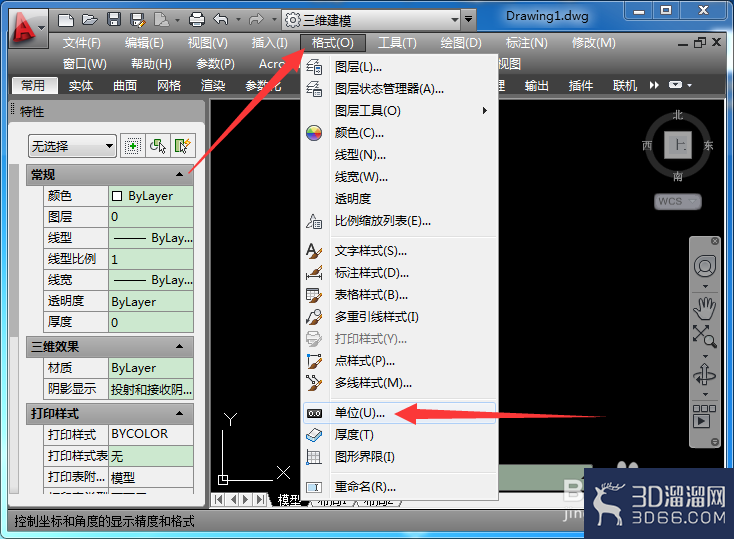The height and width of the screenshot is (539, 734).
Task: Open the 编辑(E) menu
Action: pos(144,43)
